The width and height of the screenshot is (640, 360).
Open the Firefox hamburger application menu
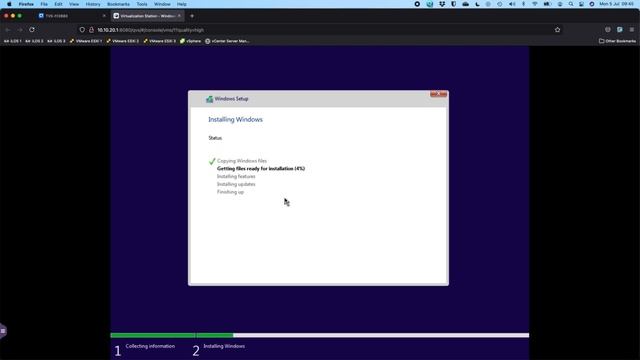[x=632, y=30]
